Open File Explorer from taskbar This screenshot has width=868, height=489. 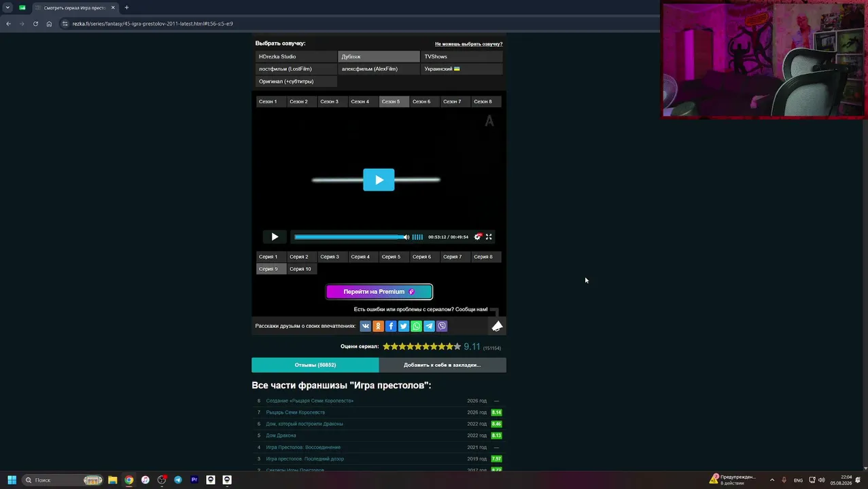coord(113,480)
